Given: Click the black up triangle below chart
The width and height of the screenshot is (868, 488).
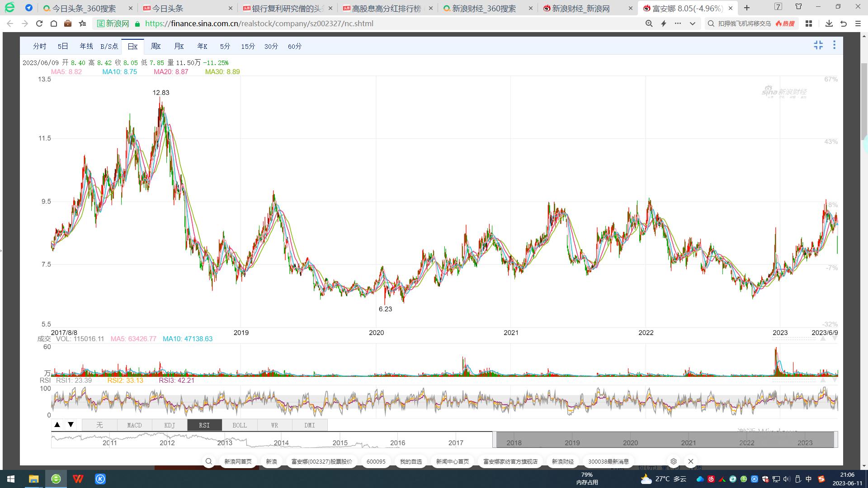Looking at the screenshot, I should 57,425.
